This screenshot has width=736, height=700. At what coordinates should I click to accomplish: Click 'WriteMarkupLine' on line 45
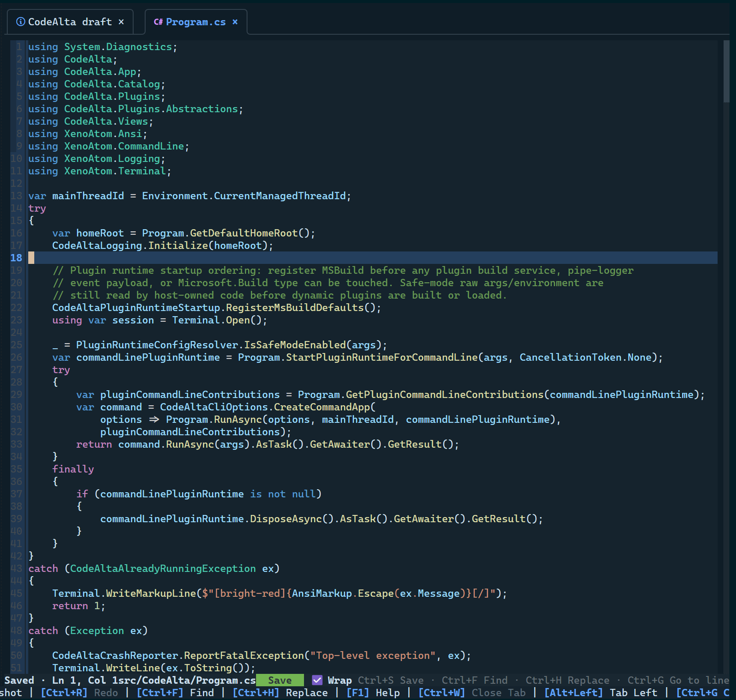click(151, 593)
